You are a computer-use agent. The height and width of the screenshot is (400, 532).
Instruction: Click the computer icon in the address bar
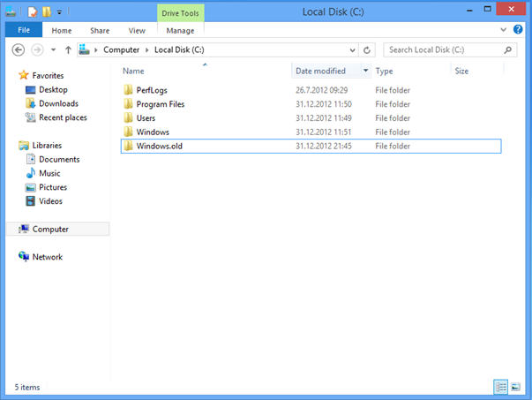coord(84,49)
